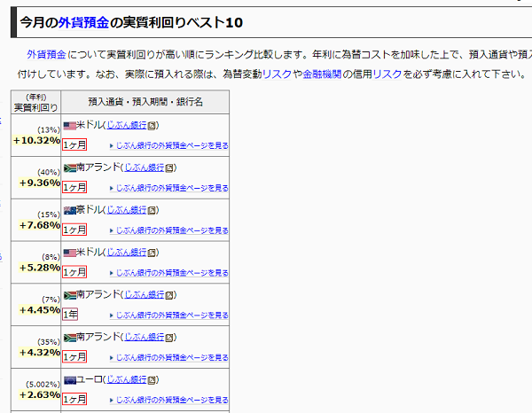Click the +7.68% yield value
The image size is (532, 413).
pyautogui.click(x=40, y=225)
